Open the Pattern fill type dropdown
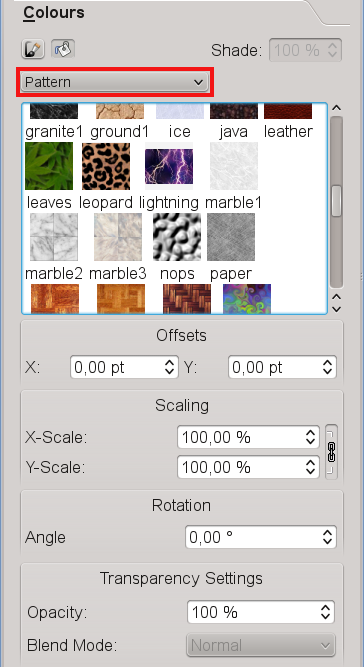Screen dimensions: 364x667 [114, 82]
